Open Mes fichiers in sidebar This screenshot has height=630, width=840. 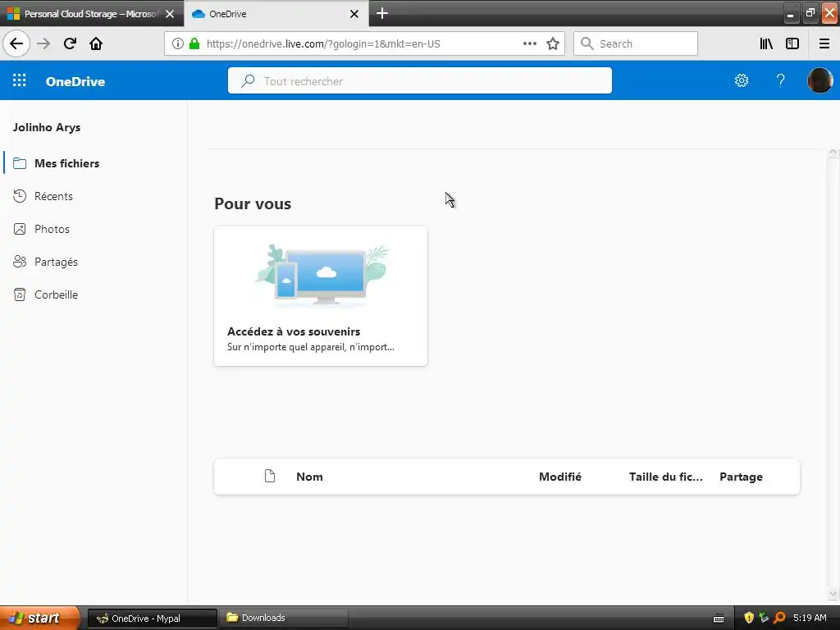67,163
